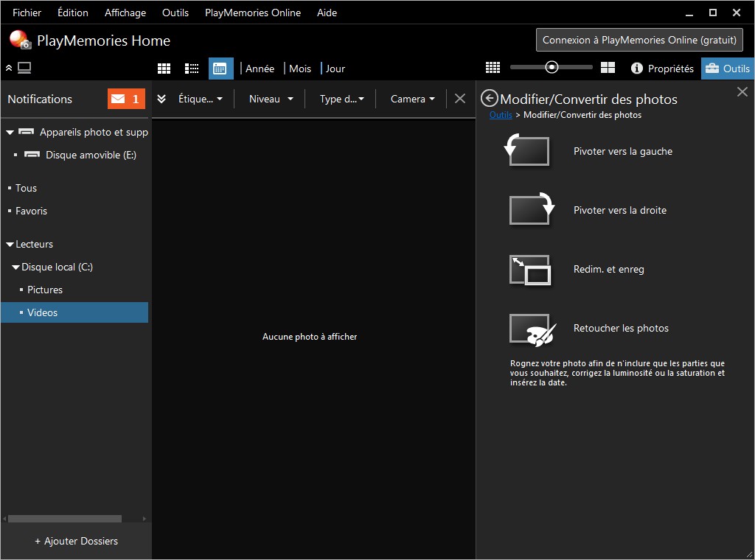This screenshot has width=755, height=560.
Task: Click the sidebar scrollbar right arrow
Action: 144,519
